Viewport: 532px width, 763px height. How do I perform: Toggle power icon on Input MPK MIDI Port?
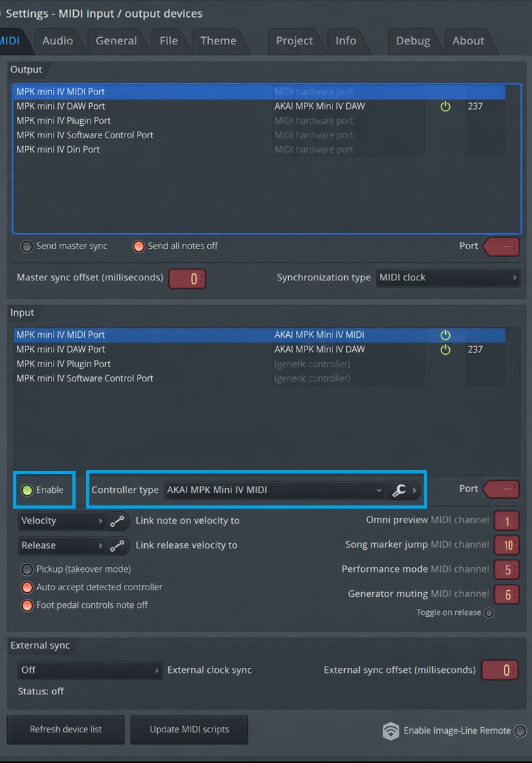point(445,335)
